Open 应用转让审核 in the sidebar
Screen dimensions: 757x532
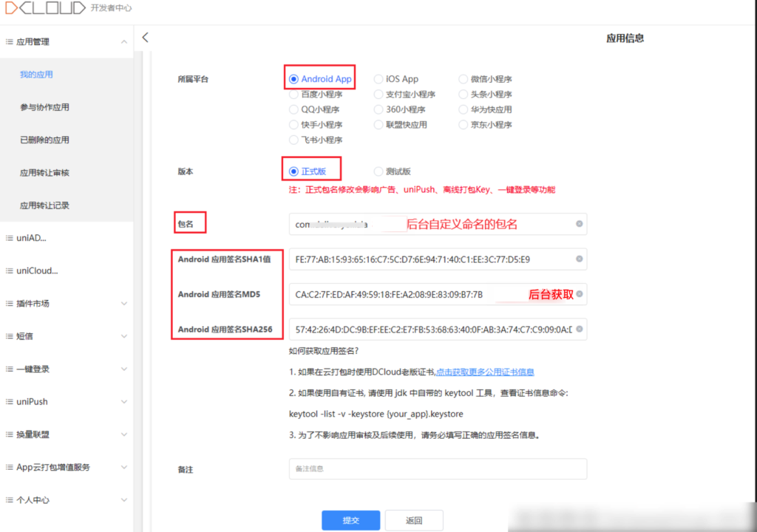pyautogui.click(x=44, y=173)
